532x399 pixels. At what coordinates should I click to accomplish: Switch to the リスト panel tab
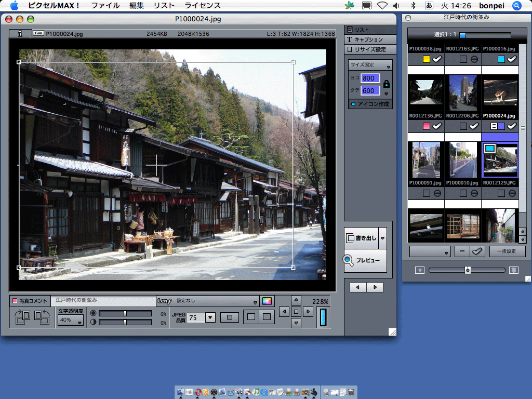click(x=370, y=30)
